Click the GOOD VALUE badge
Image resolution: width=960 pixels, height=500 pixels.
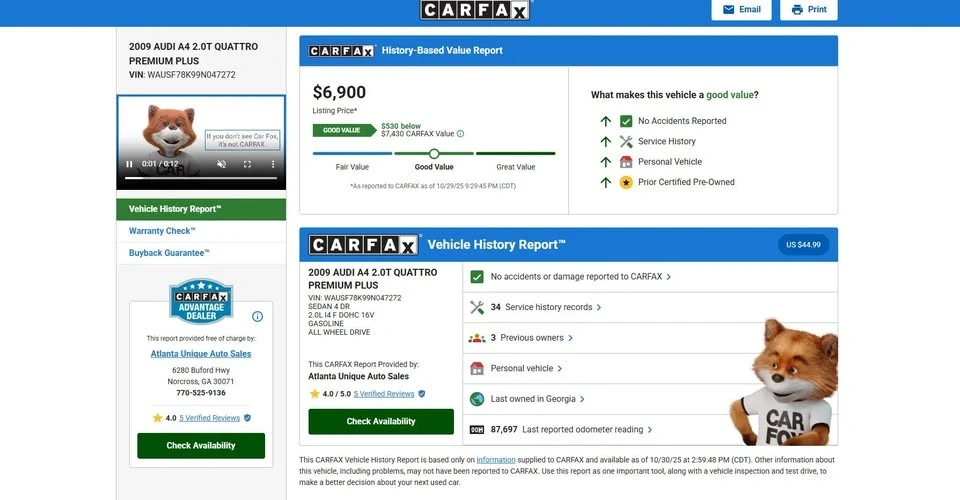344,130
